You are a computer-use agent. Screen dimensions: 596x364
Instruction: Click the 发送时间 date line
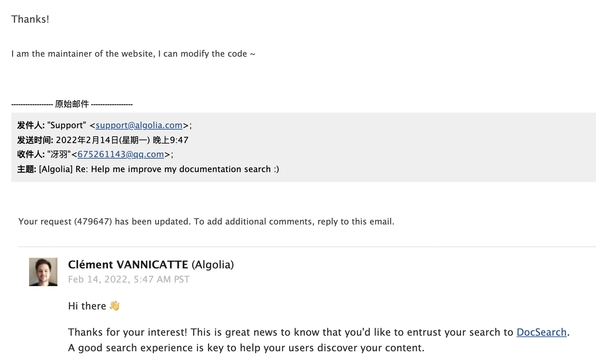103,140
